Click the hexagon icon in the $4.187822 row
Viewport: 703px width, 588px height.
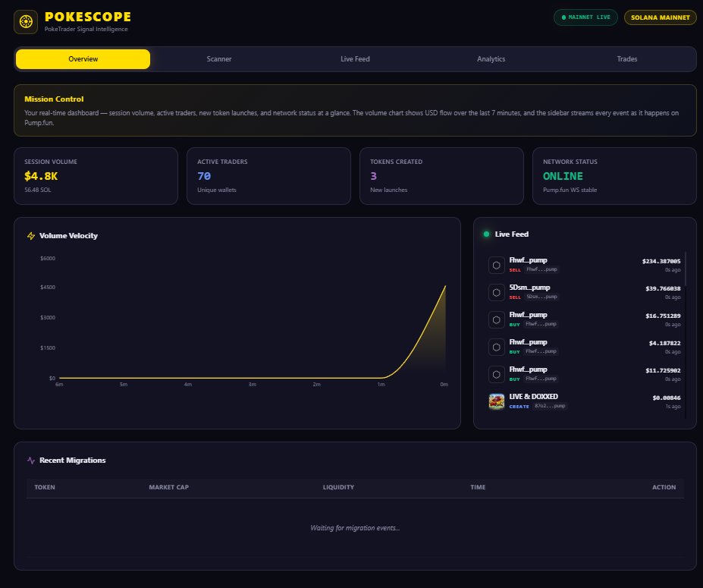496,347
